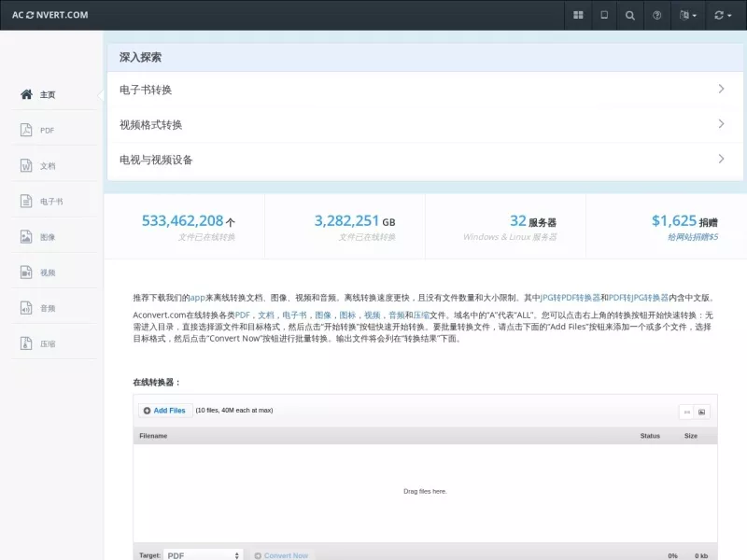Open the PDF转JPG转换器 link

pyautogui.click(x=639, y=298)
